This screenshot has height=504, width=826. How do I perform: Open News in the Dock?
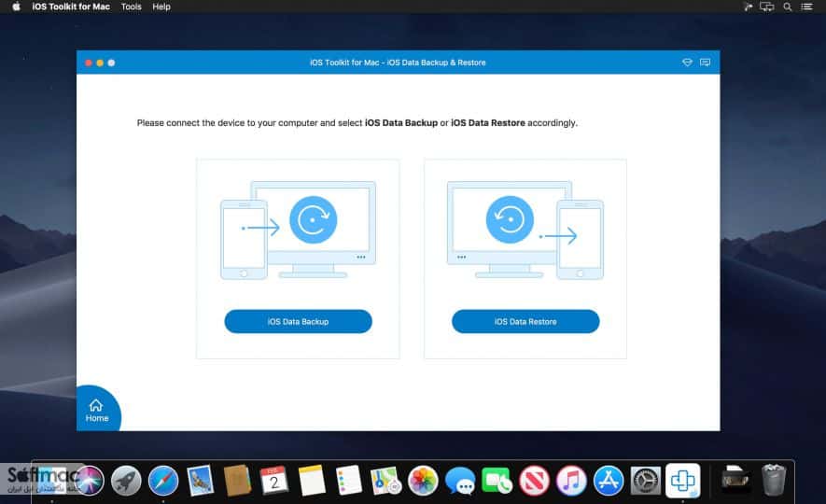[x=534, y=481]
